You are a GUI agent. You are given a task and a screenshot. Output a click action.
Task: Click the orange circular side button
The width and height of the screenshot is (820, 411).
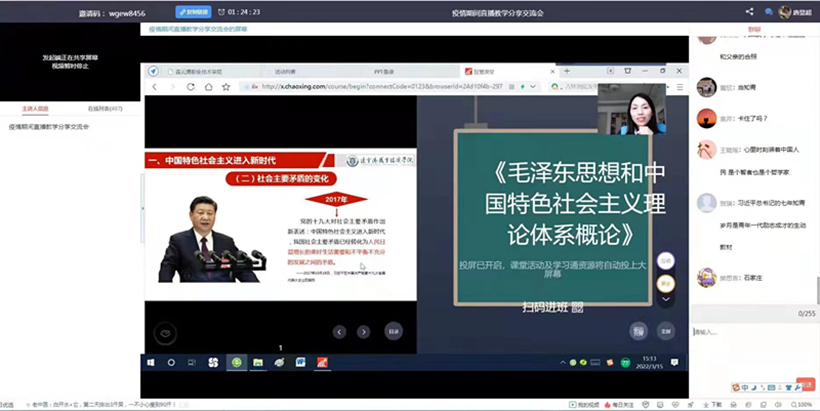tap(665, 283)
